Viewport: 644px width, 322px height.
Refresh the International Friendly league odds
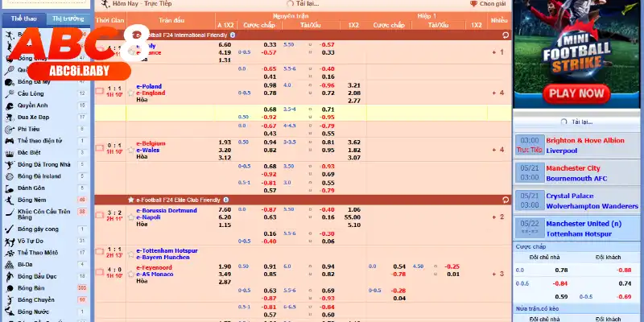point(505,35)
